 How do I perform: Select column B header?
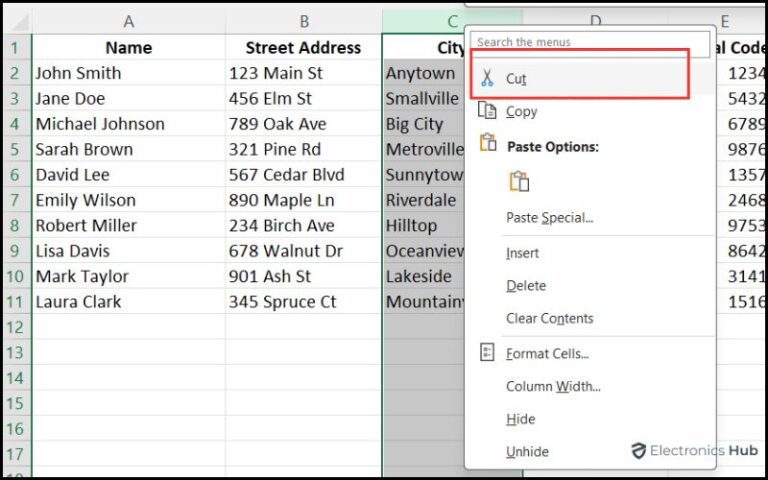[304, 22]
